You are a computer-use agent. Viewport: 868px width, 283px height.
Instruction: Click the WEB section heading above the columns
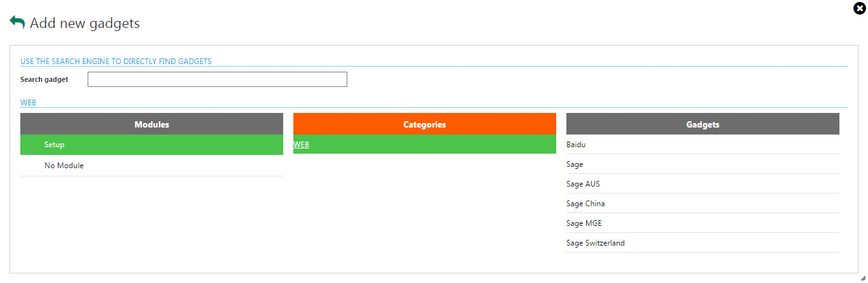point(28,103)
